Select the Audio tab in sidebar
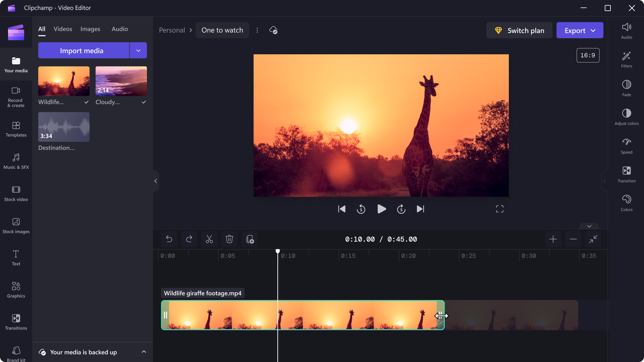The height and width of the screenshot is (362, 644). coord(119,29)
